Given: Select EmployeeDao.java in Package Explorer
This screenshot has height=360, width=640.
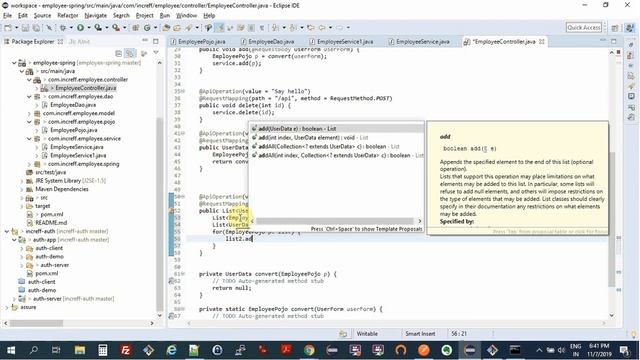Looking at the screenshot, I should click(x=73, y=105).
